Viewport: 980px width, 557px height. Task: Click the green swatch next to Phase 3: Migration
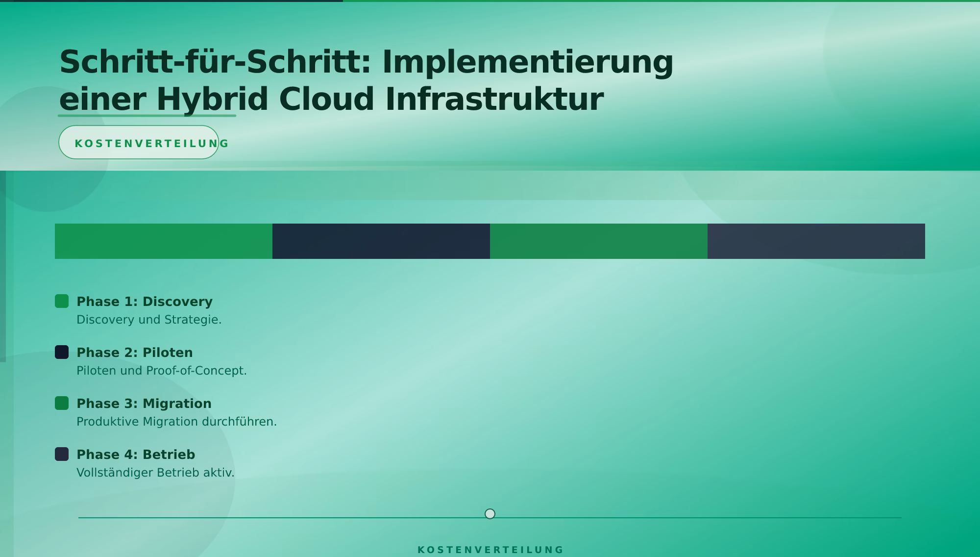pyautogui.click(x=62, y=403)
